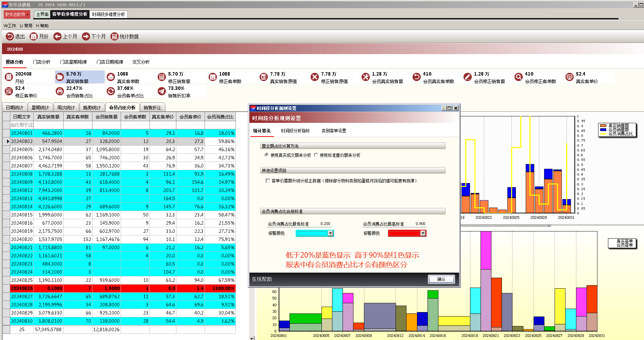
Task: Open the 门店星期规律 tab
Action: [73, 62]
